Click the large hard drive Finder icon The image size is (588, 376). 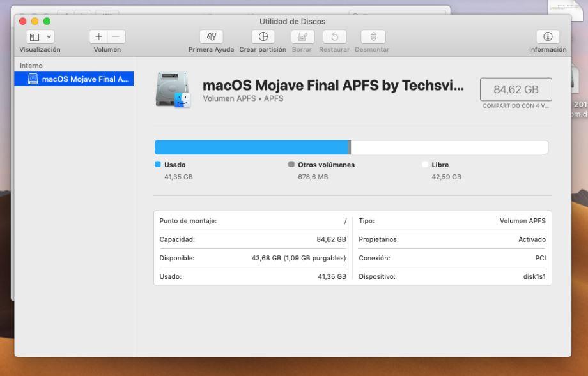click(173, 89)
